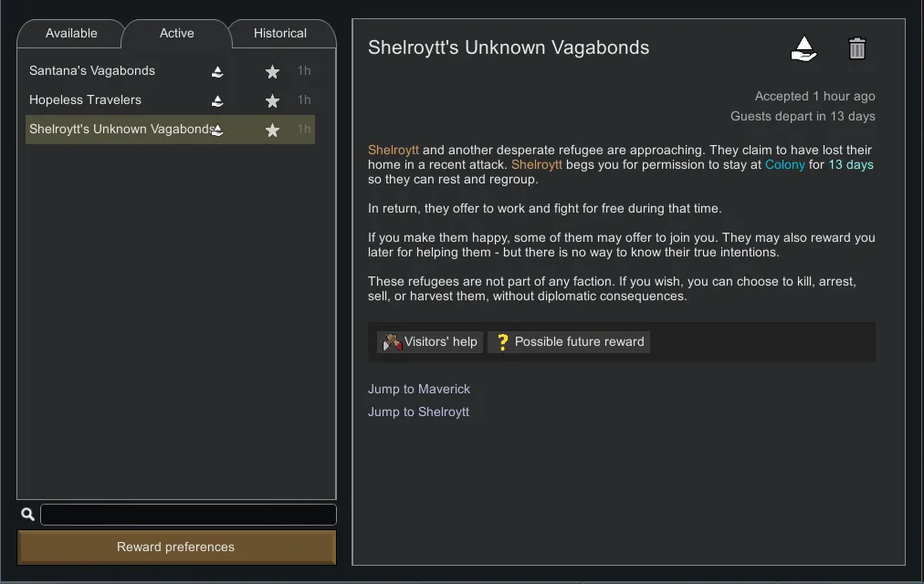
Task: Click the Visitors' help reward icon
Action: [x=393, y=342]
